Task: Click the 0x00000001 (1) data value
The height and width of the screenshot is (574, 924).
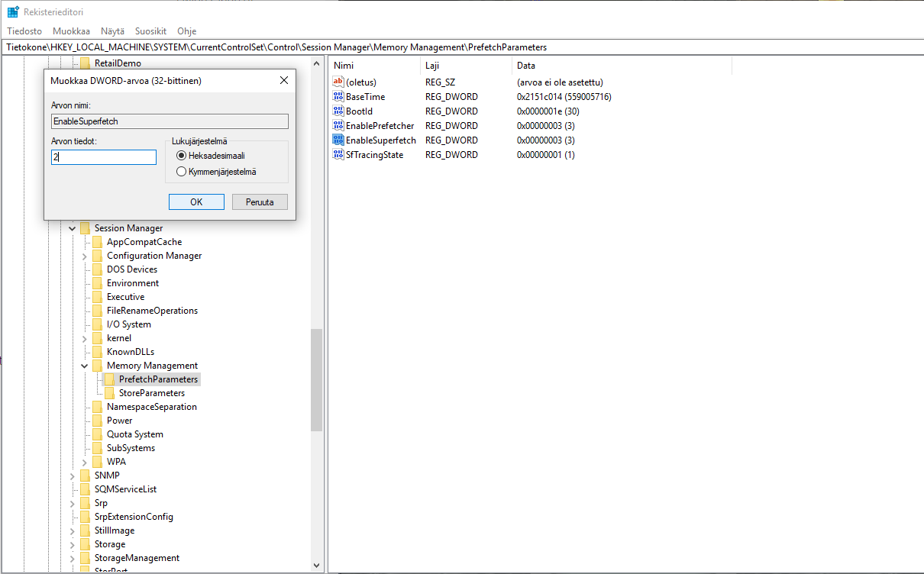Action: tap(546, 155)
